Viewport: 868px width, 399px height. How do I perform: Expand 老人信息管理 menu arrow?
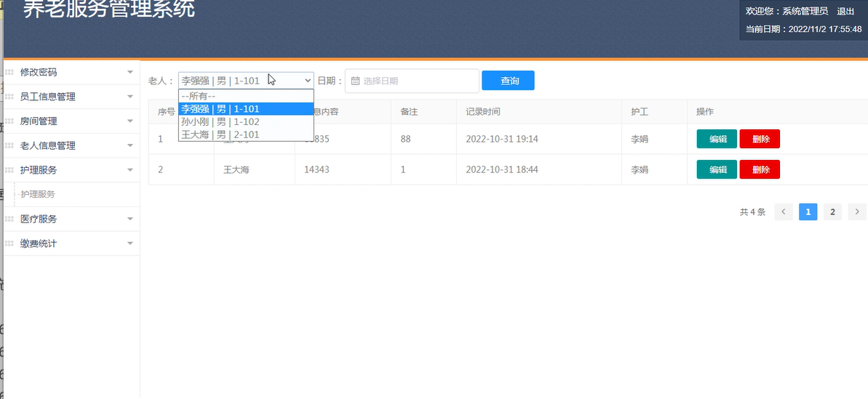[130, 146]
